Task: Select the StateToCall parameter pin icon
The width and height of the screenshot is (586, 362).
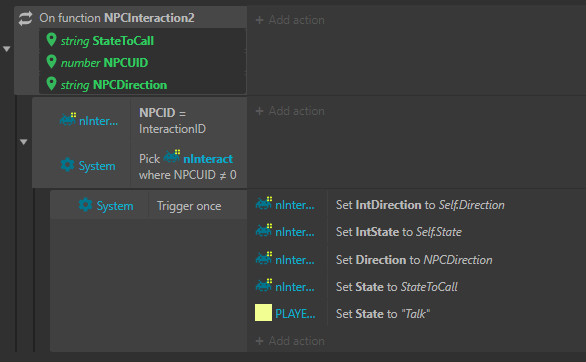Action: click(51, 40)
